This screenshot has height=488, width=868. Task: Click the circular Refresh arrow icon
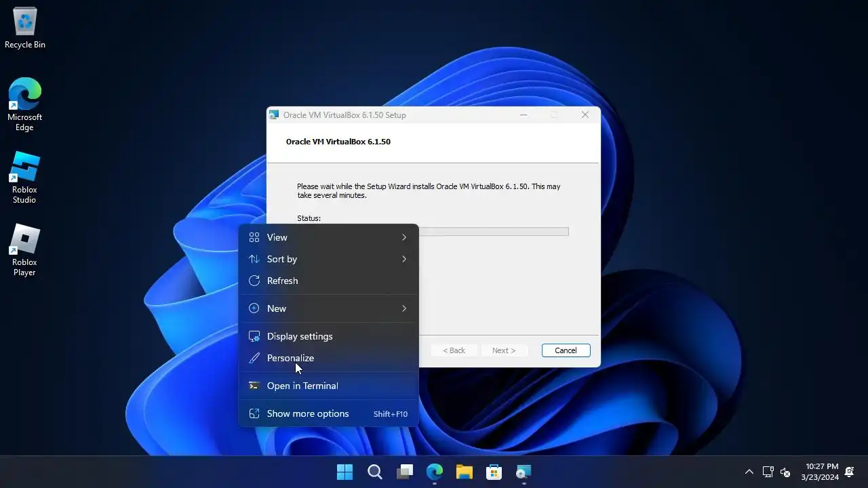click(254, 281)
